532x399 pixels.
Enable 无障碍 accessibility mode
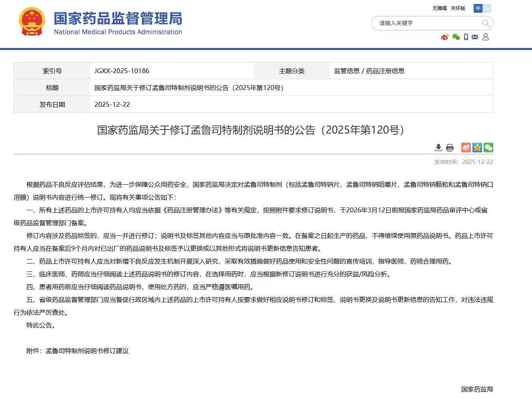439,8
